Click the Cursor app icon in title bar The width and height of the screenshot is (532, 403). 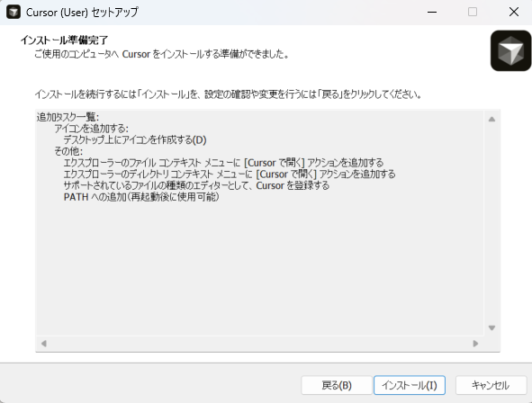coord(14,13)
